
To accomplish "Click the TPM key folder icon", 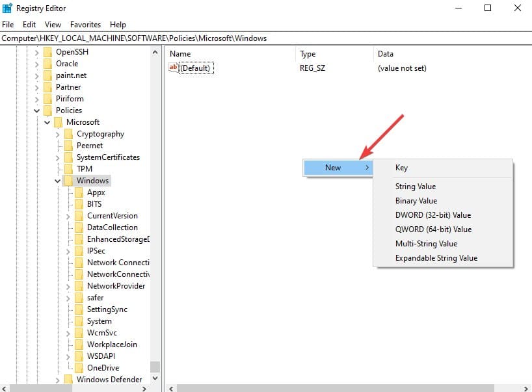I will pyautogui.click(x=69, y=168).
